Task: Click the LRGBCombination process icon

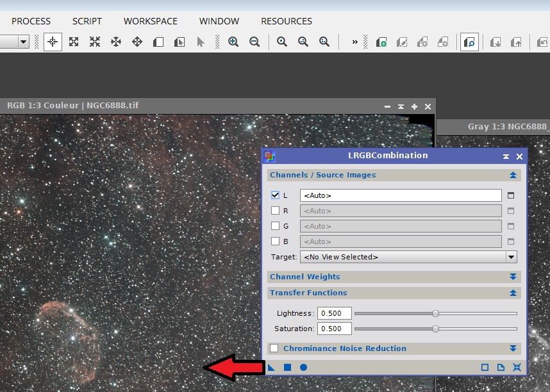Action: tap(269, 156)
